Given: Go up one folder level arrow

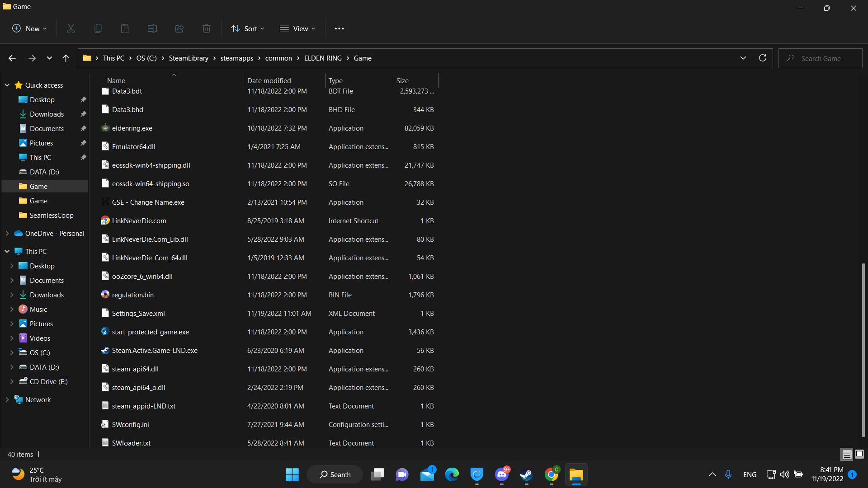Looking at the screenshot, I should (66, 58).
